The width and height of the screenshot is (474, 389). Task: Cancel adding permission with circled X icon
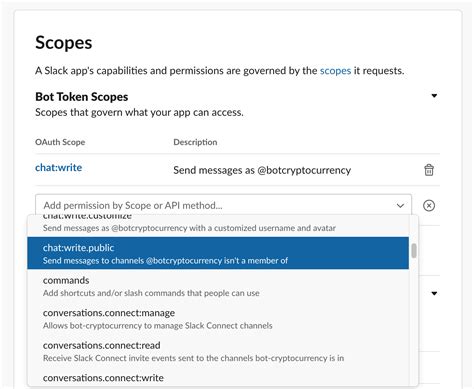(x=429, y=205)
